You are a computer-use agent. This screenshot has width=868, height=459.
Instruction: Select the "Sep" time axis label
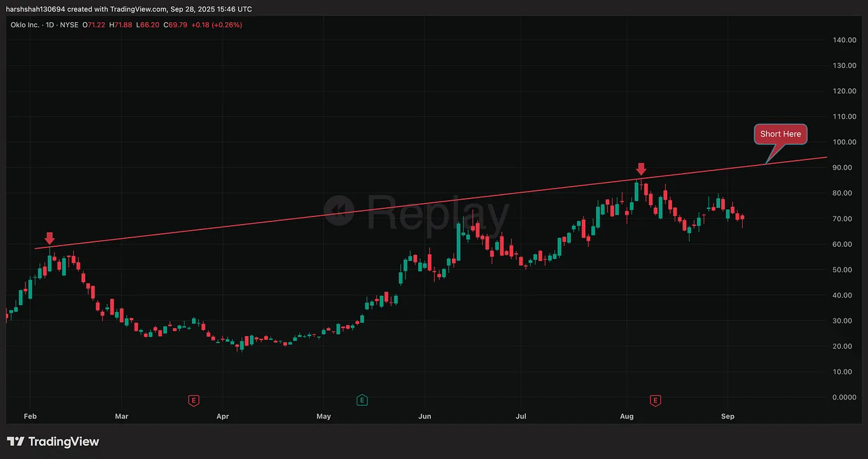[x=728, y=416]
